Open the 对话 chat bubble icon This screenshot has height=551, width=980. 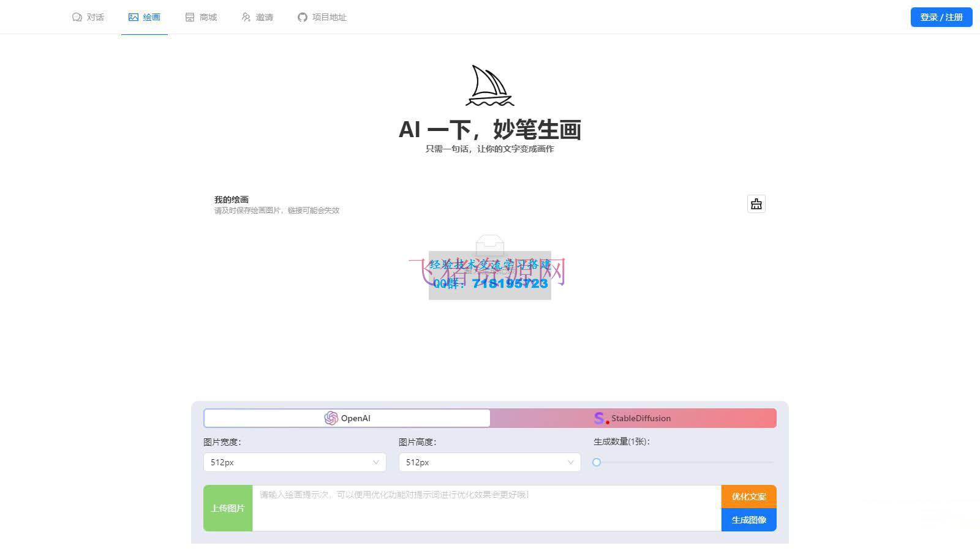(76, 17)
